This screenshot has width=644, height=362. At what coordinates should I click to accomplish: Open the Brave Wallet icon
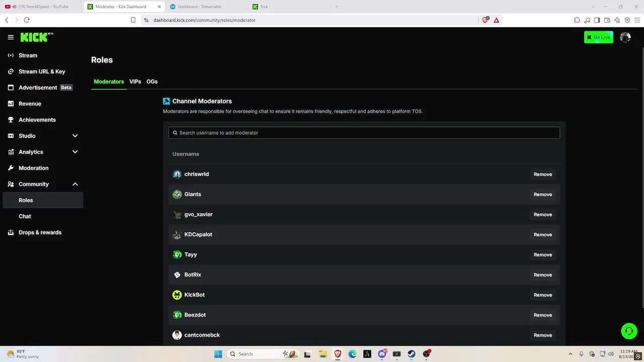point(607,20)
